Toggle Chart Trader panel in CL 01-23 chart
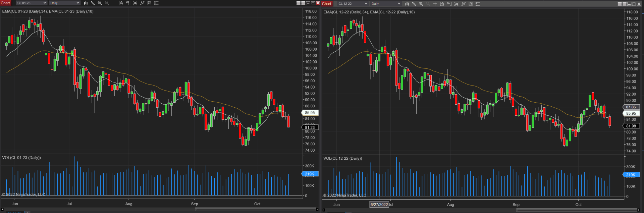Screen dimensions: 644x213 (128, 3)
